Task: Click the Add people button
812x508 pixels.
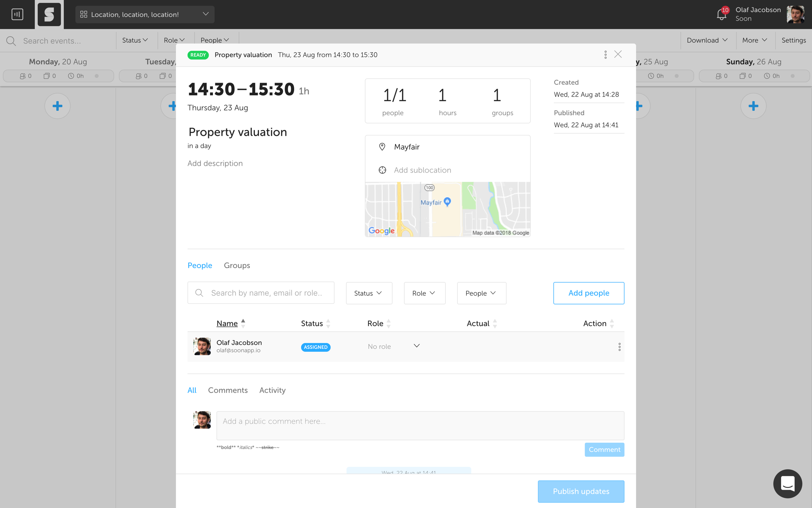Action: (588, 293)
